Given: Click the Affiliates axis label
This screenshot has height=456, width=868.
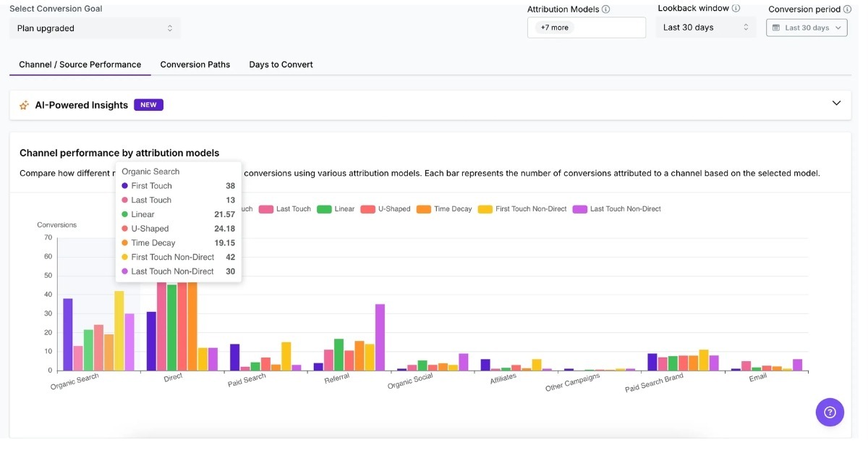Looking at the screenshot, I should [x=503, y=378].
